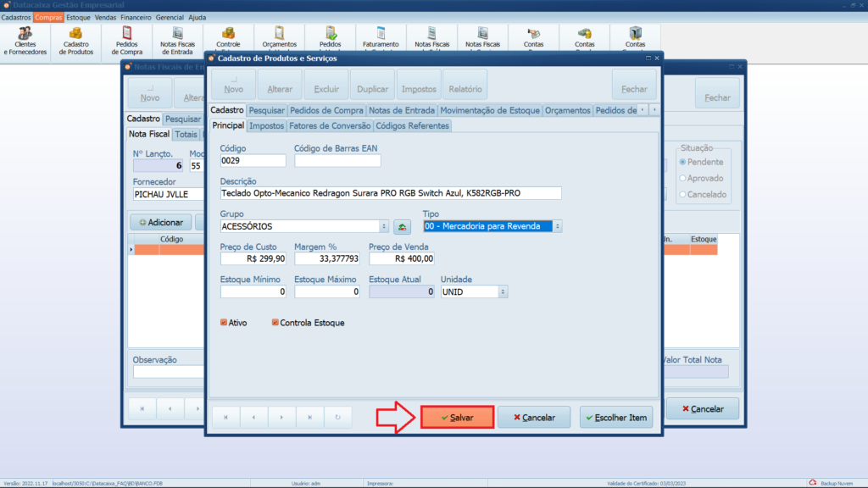Click the Descrição text field
The width and height of the screenshot is (868, 488).
(390, 193)
